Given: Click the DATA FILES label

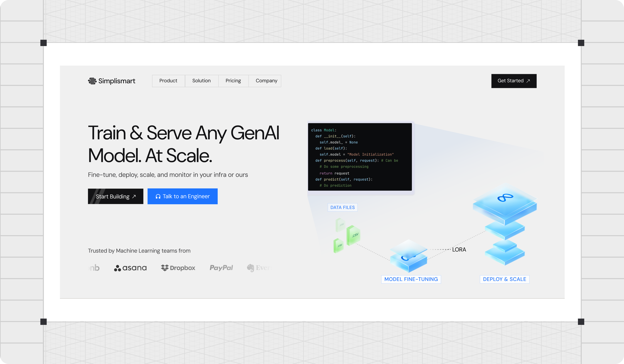Looking at the screenshot, I should click(342, 208).
